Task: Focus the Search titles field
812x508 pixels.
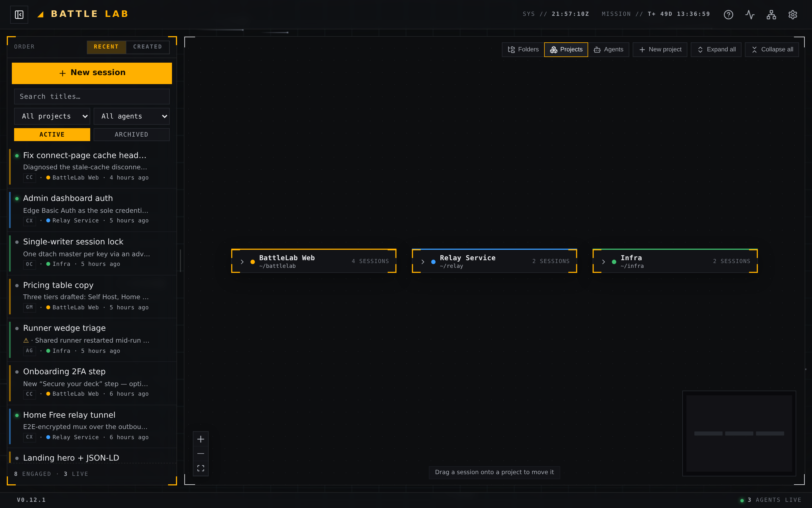Action: [92, 97]
